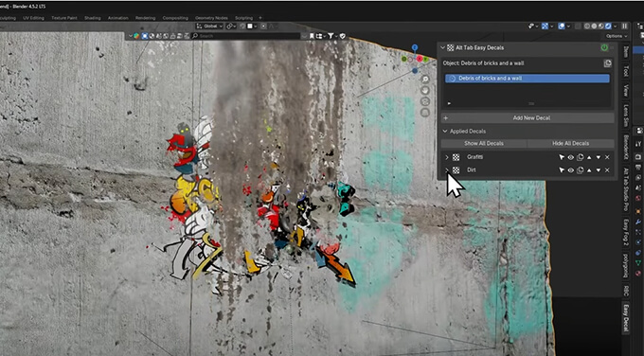Viewport: 644px width, 356px height.
Task: Open the UV Editing workspace tab
Action: [33, 18]
